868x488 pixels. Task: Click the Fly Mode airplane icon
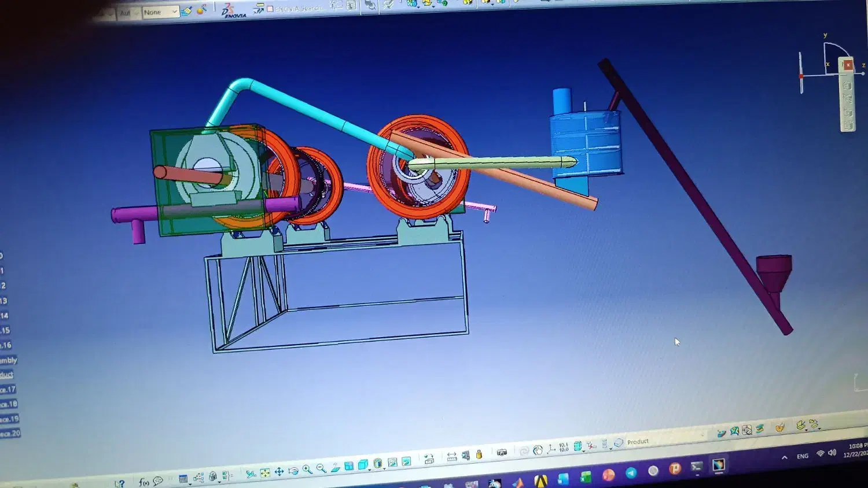pos(250,474)
